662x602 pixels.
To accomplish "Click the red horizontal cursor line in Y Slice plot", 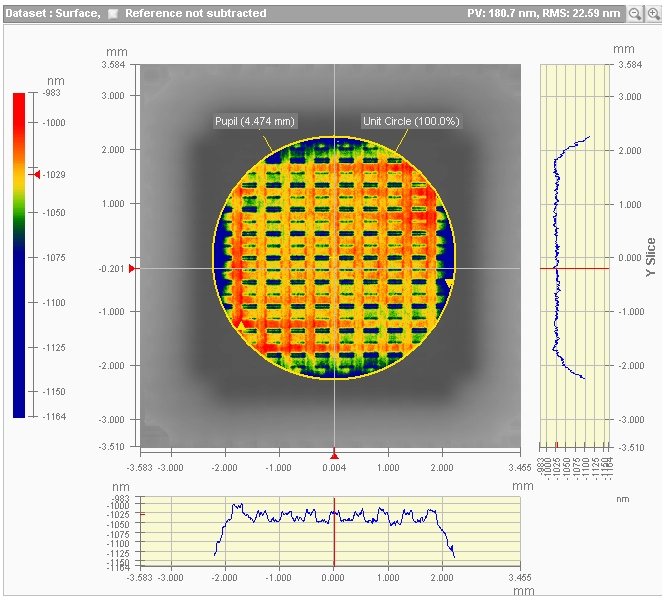I will [x=575, y=268].
